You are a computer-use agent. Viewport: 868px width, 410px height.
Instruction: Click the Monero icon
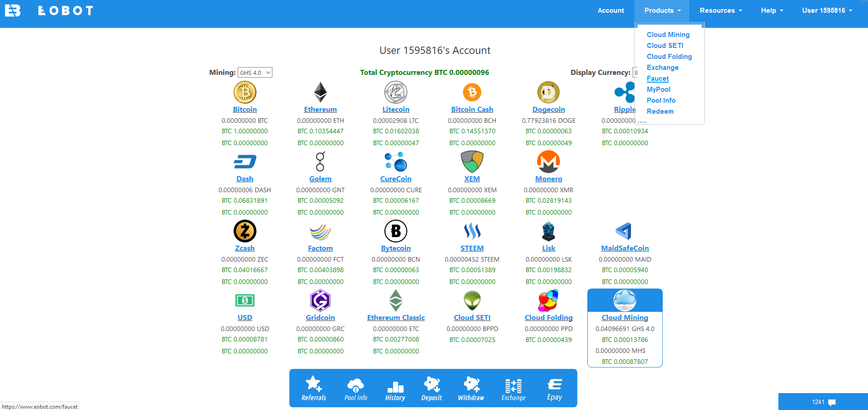coord(548,162)
